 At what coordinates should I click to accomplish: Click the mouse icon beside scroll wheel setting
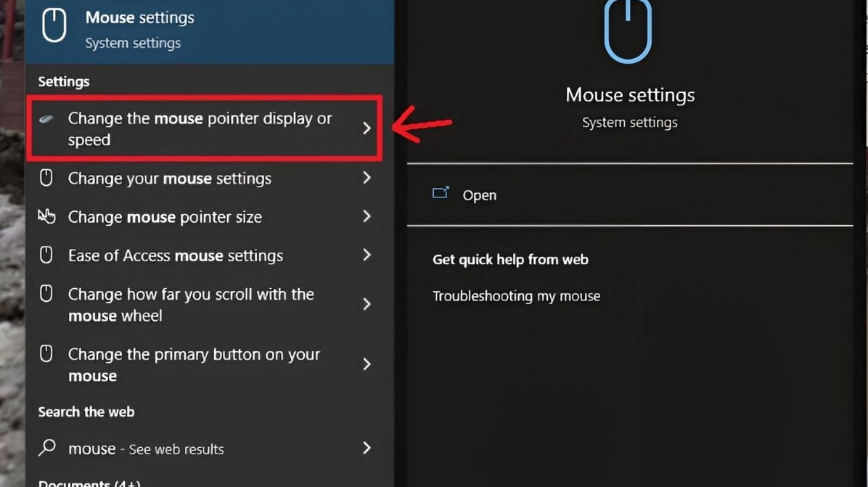pos(46,293)
